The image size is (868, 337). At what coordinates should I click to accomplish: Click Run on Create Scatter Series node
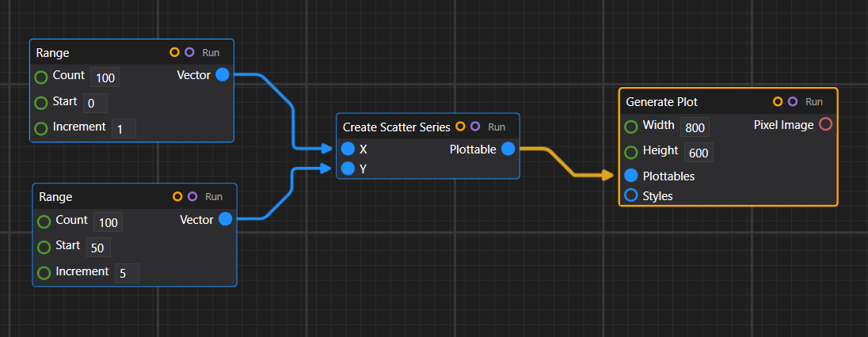pos(497,127)
